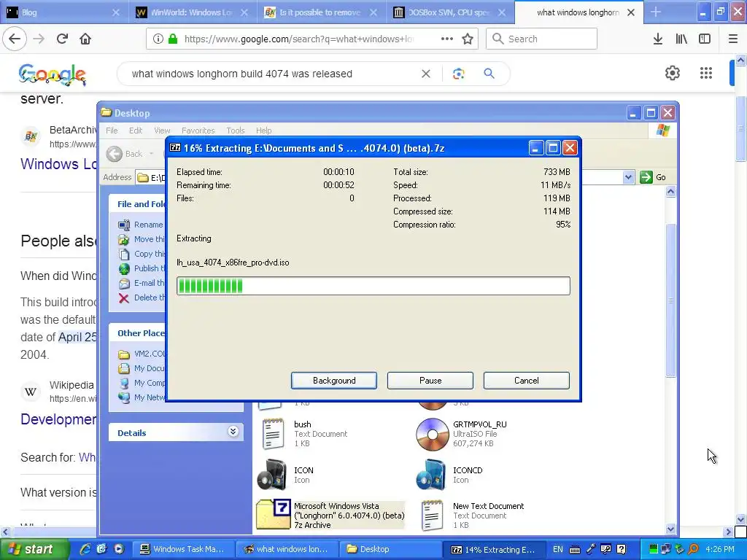
Task: Click Google magnifier search icon
Action: click(489, 74)
